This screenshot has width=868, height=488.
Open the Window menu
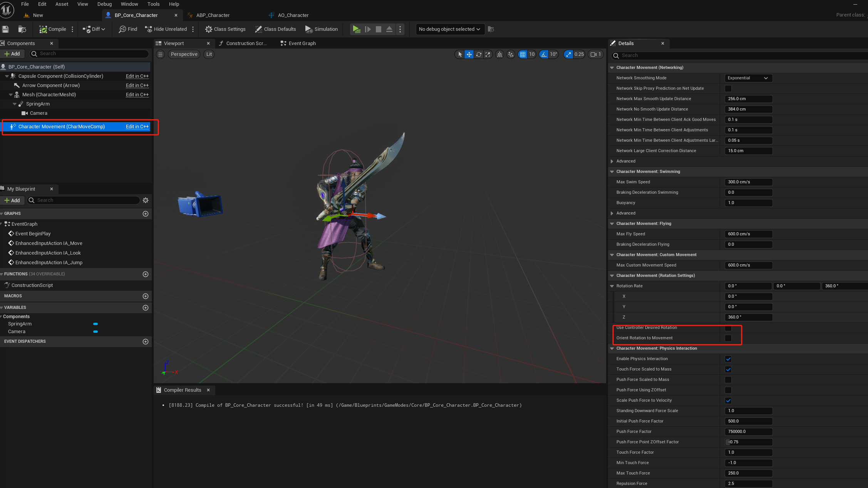[129, 4]
